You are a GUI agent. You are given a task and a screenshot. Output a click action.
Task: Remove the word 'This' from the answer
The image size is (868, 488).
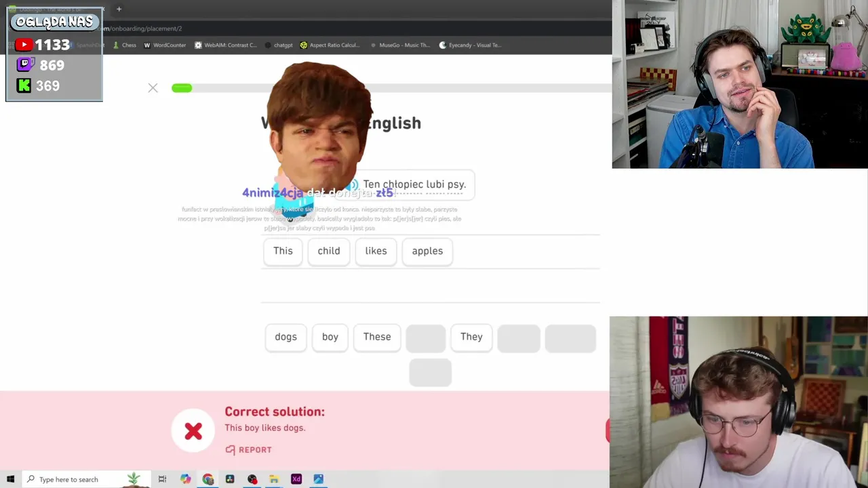tap(283, 251)
